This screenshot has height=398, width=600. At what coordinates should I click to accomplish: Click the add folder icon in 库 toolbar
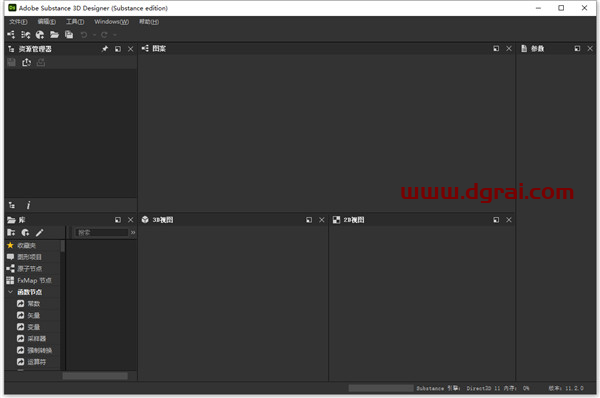pyautogui.click(x=11, y=233)
